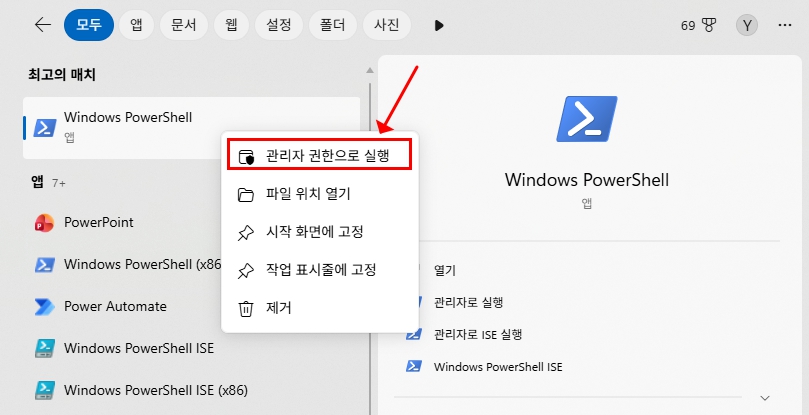Show more filters with the play arrow

(439, 25)
